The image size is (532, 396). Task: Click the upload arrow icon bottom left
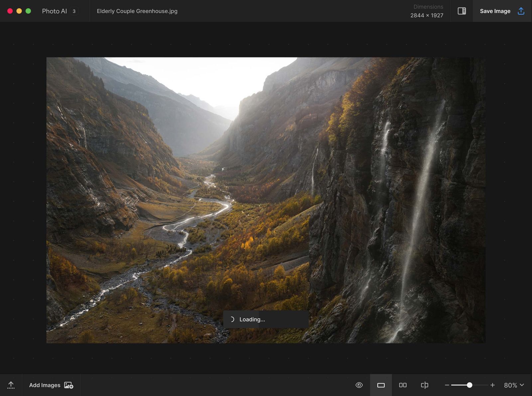(11, 385)
